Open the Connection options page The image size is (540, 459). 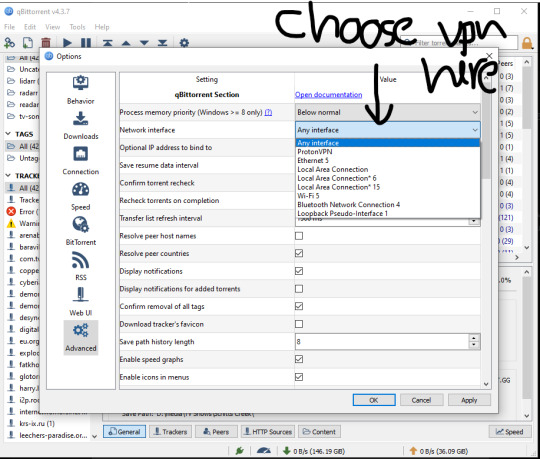[x=81, y=160]
